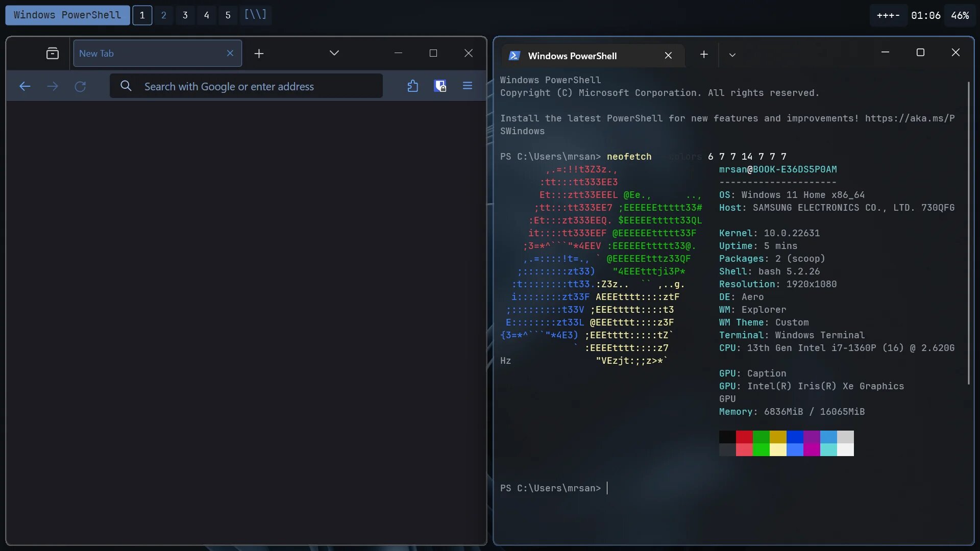
Task: Click the purple color block in neofetch palette
Action: pyautogui.click(x=812, y=437)
